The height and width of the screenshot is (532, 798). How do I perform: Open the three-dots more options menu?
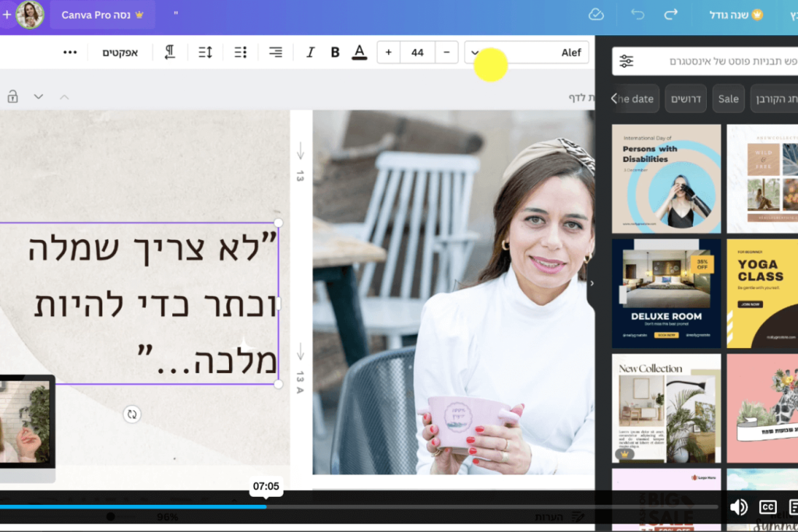click(69, 52)
